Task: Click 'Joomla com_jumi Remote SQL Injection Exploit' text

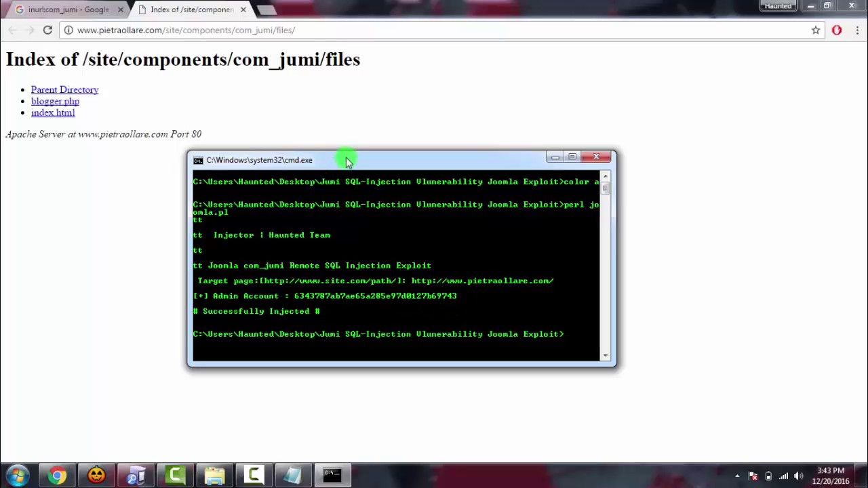Action: click(x=319, y=266)
